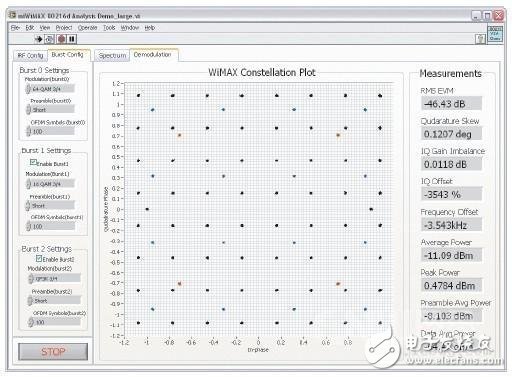Click the Run arrow toolbar icon
Image resolution: width=512 pixels, height=377 pixels.
click(38, 39)
